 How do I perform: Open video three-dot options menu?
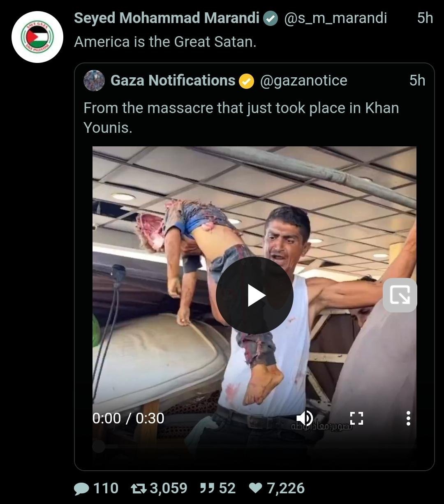coord(408,418)
